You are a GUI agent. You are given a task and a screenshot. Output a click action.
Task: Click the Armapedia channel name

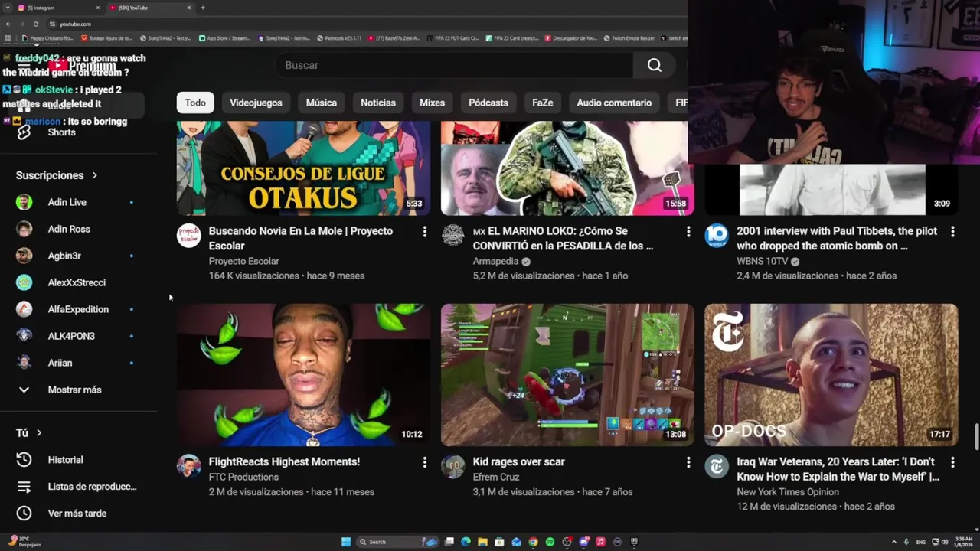point(495,261)
